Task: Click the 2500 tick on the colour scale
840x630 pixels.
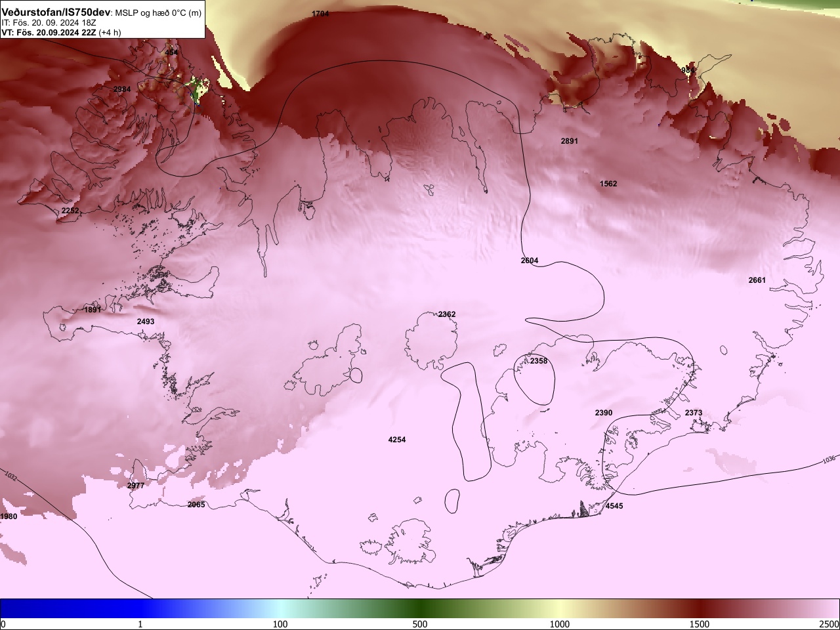Action: click(x=830, y=624)
